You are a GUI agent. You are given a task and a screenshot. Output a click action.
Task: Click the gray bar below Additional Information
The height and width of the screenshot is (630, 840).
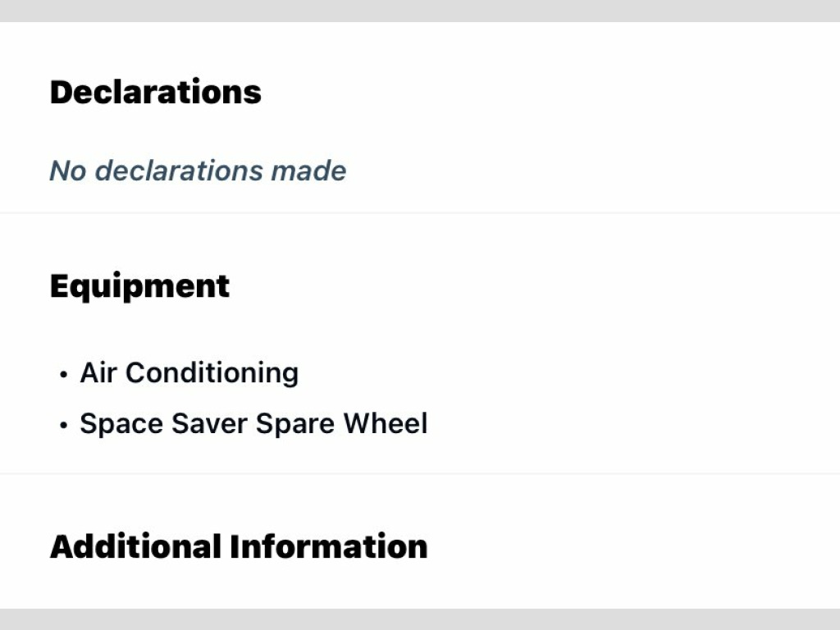tap(420, 619)
